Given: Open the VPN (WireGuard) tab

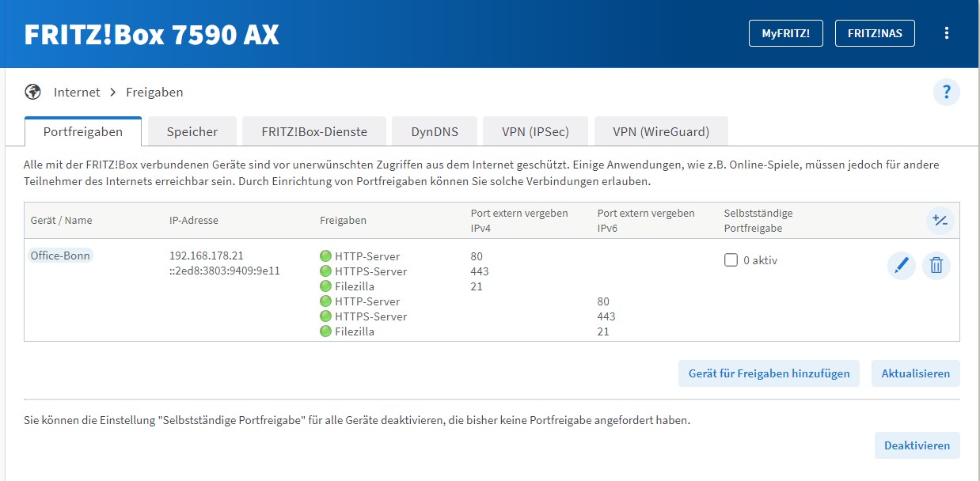Looking at the screenshot, I should 661,131.
